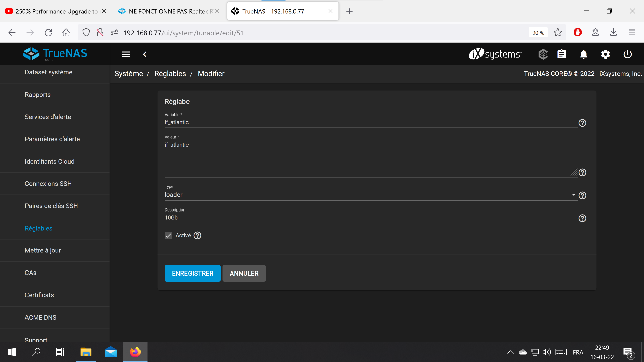
Task: Toggle the sidebar hamburger menu
Action: click(126, 54)
